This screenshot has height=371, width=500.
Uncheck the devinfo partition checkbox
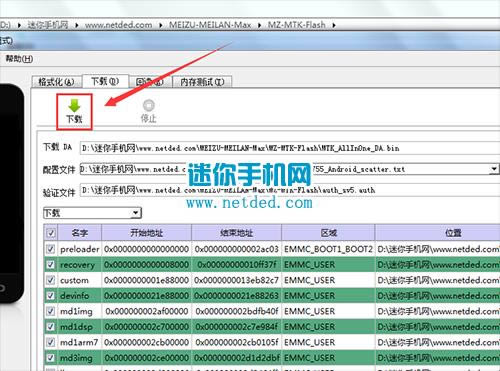click(x=51, y=295)
